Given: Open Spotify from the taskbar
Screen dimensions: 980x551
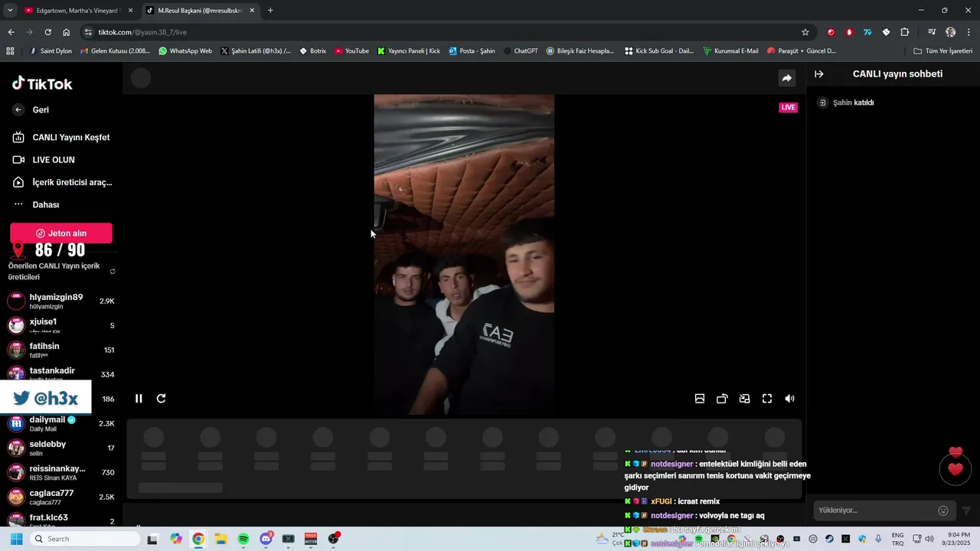Looking at the screenshot, I should point(243,539).
